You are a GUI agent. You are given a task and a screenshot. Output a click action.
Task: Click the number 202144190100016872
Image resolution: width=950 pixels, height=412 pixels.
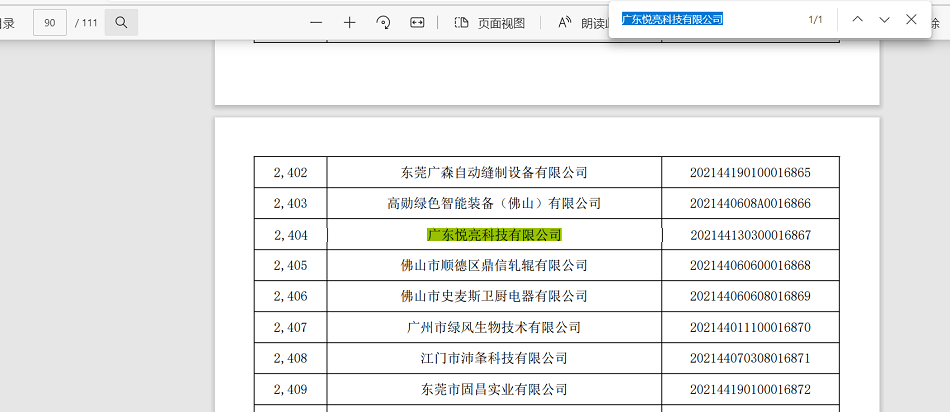pos(750,390)
